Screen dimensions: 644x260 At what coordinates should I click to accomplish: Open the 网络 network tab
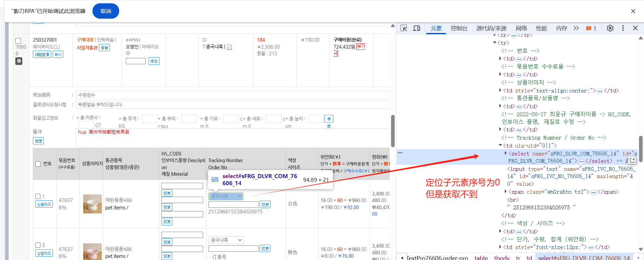click(521, 28)
